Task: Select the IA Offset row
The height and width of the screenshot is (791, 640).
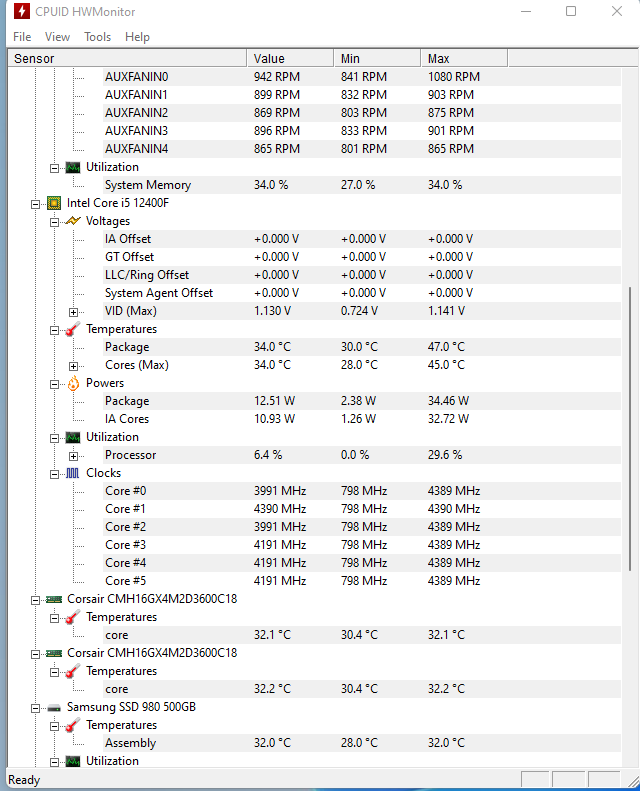Action: coord(362,239)
